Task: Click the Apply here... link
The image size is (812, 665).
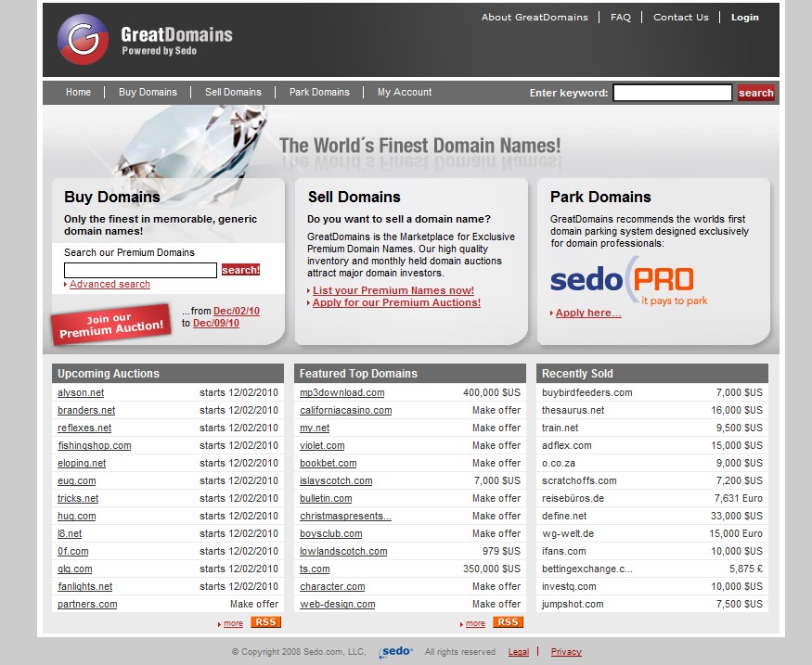Action: pos(588,313)
